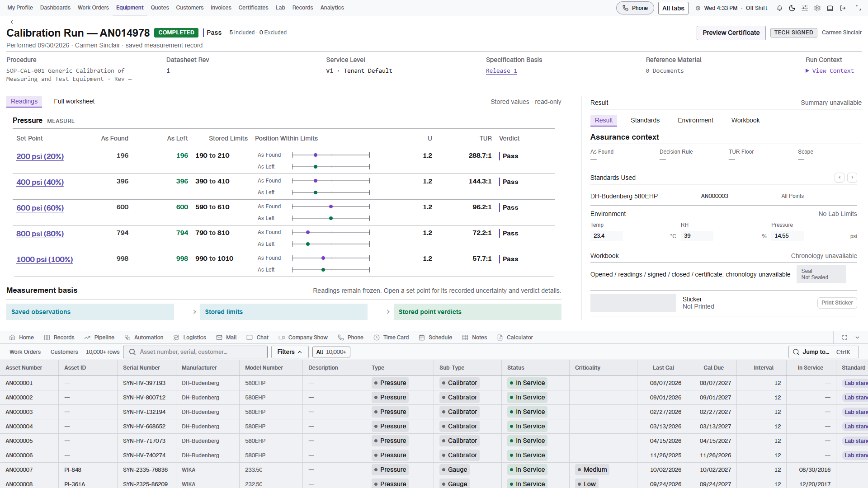
Task: Switch to the Environment result tab
Action: pyautogui.click(x=695, y=120)
